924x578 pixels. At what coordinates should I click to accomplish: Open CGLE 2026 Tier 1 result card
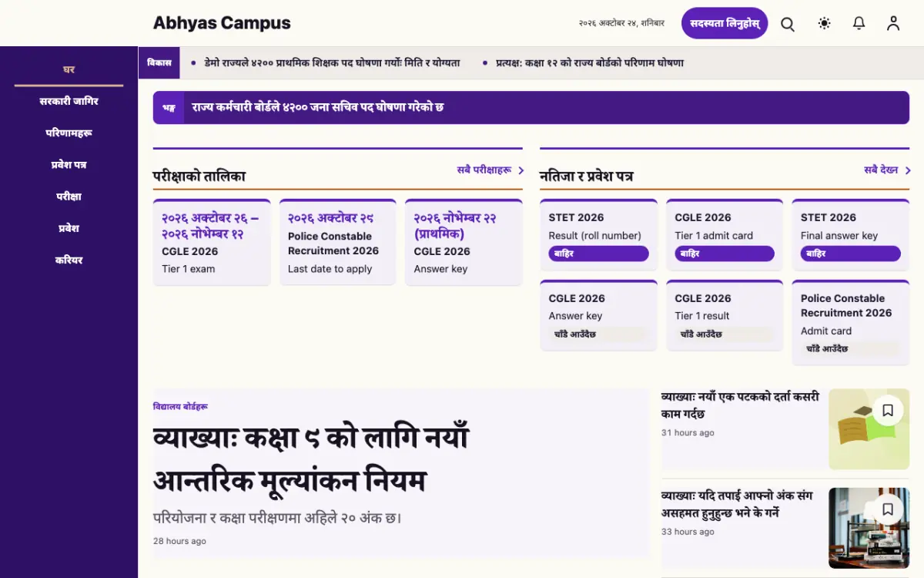pyautogui.click(x=725, y=315)
